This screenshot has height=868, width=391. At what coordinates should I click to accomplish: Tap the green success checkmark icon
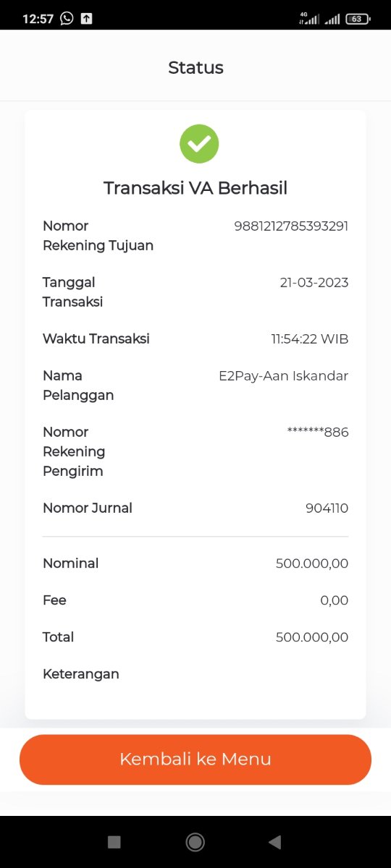tap(199, 143)
